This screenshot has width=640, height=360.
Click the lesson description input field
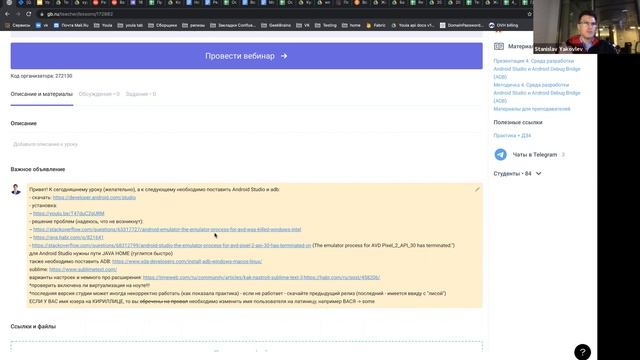[247, 144]
